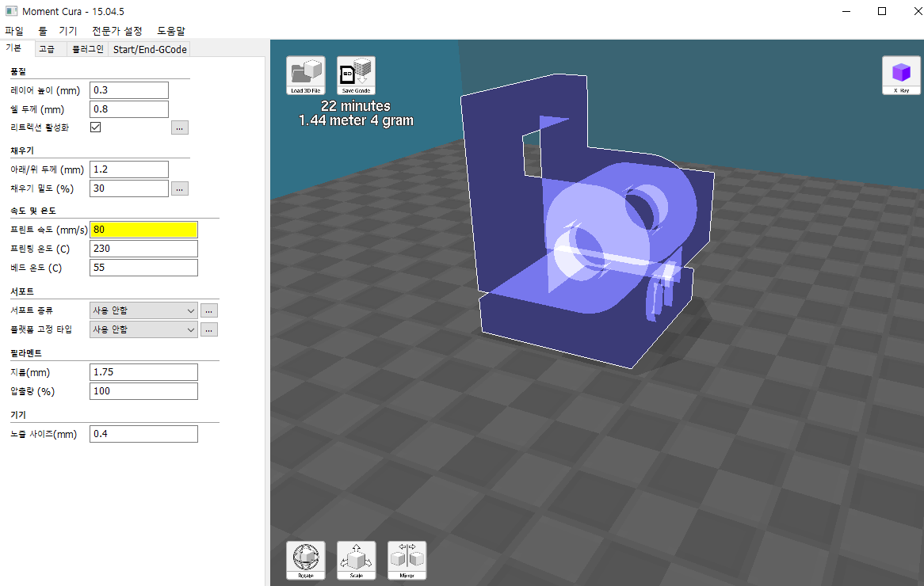Image resolution: width=924 pixels, height=586 pixels.
Task: Click the 서포트 section heading
Action: pos(22,291)
